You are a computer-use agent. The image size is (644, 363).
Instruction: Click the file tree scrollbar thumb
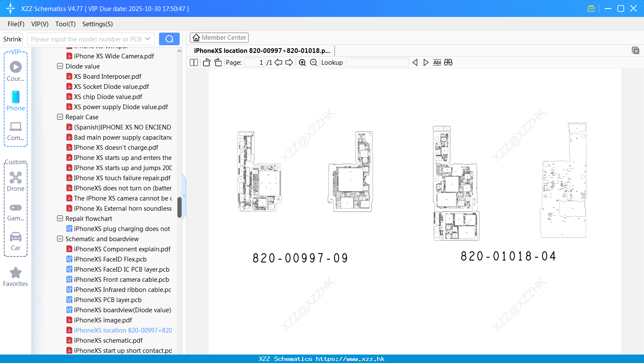179,207
